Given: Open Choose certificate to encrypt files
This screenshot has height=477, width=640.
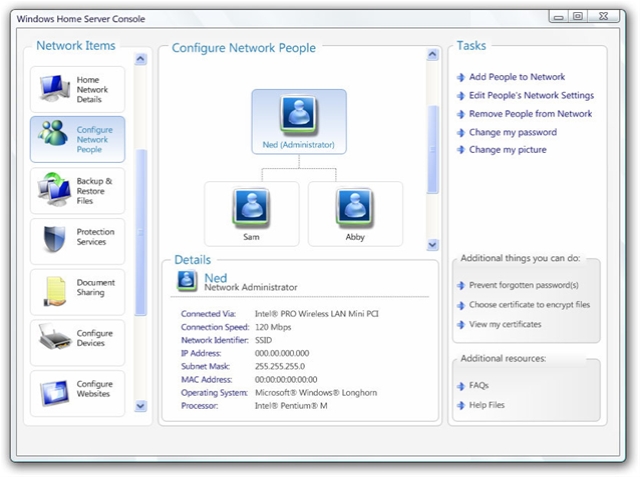Looking at the screenshot, I should tap(529, 305).
